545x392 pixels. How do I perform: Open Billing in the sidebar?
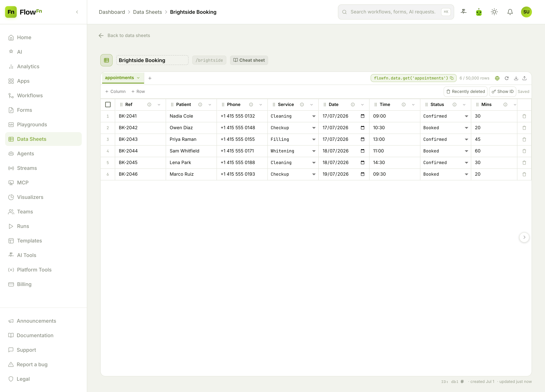click(x=43, y=284)
